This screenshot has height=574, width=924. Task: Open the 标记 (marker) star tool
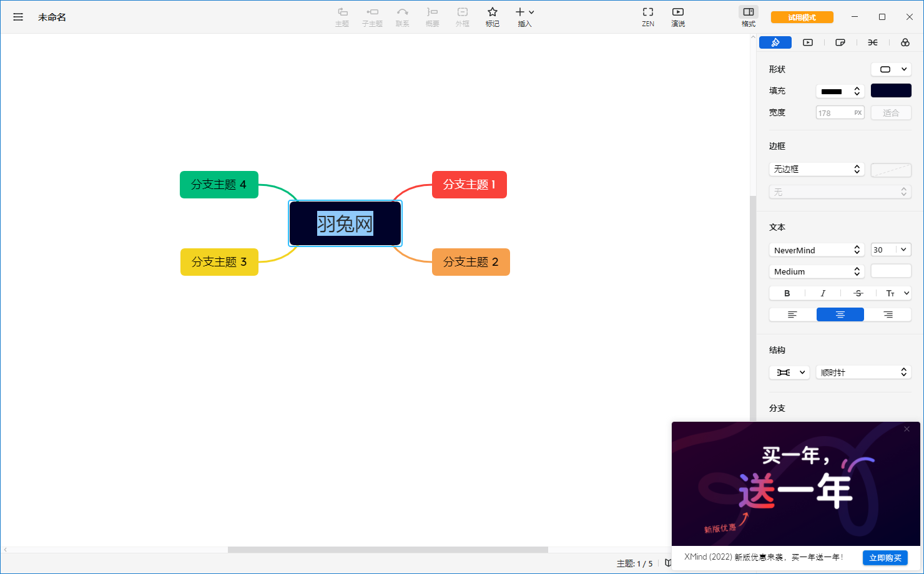[492, 17]
